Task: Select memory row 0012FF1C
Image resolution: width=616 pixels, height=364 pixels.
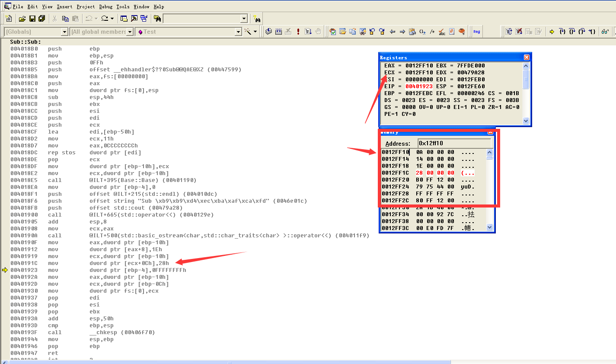Action: coord(428,173)
